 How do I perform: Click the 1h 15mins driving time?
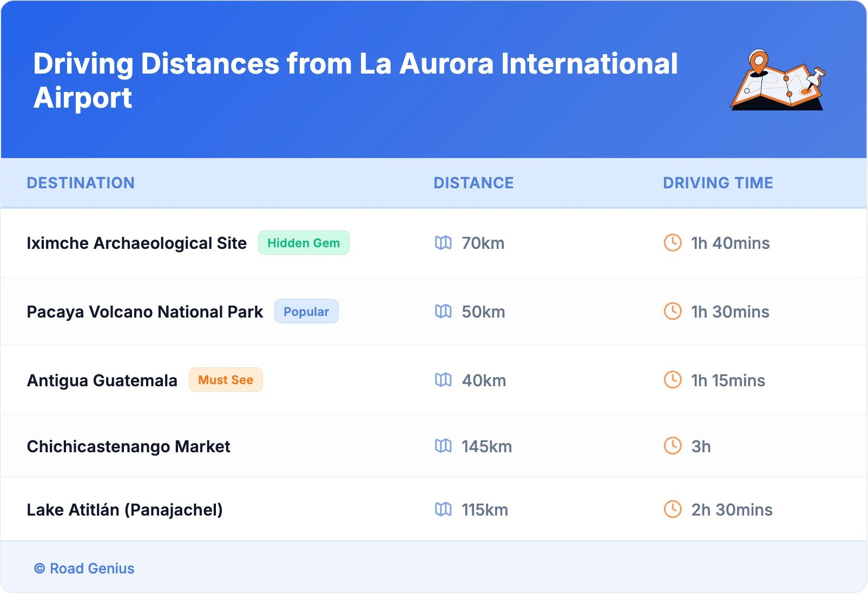[728, 381]
